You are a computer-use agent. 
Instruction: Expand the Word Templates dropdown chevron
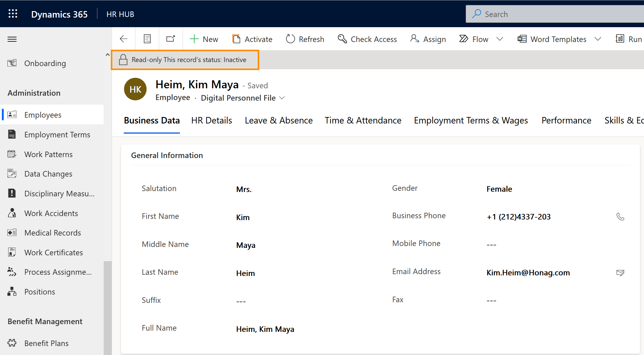click(x=598, y=39)
